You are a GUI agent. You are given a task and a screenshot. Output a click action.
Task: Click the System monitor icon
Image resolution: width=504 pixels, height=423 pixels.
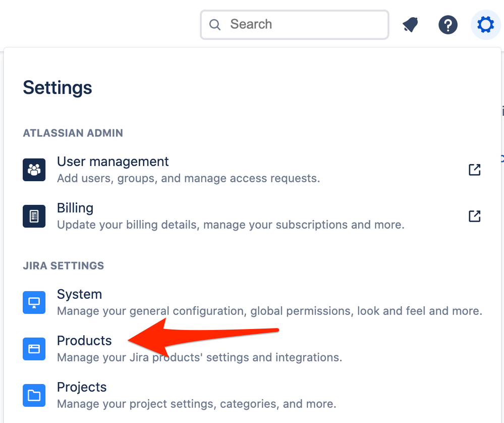34,302
